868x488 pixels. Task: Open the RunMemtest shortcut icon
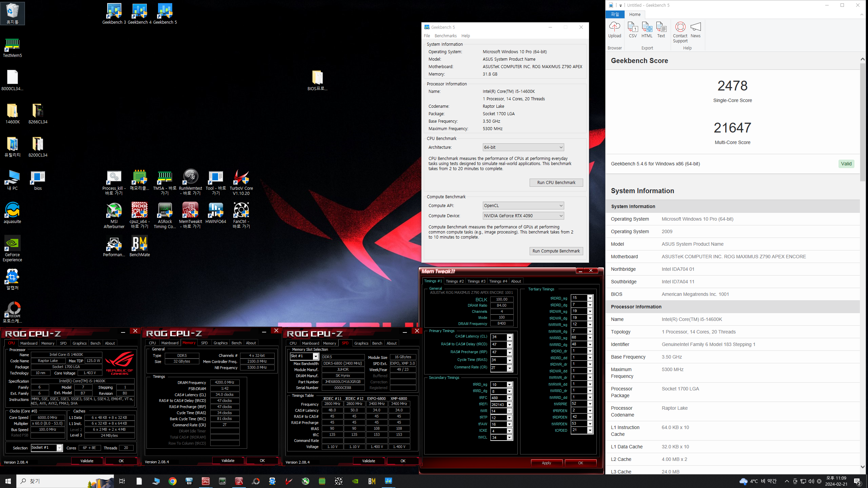click(x=190, y=182)
